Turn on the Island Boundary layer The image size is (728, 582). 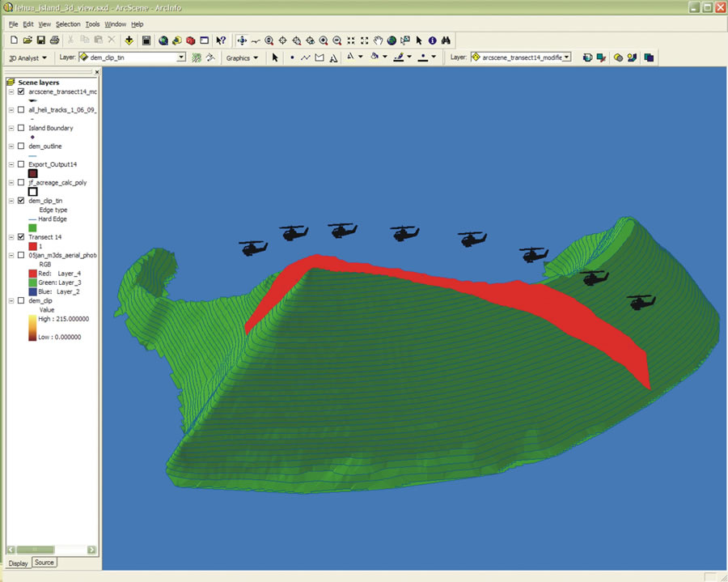click(x=21, y=128)
